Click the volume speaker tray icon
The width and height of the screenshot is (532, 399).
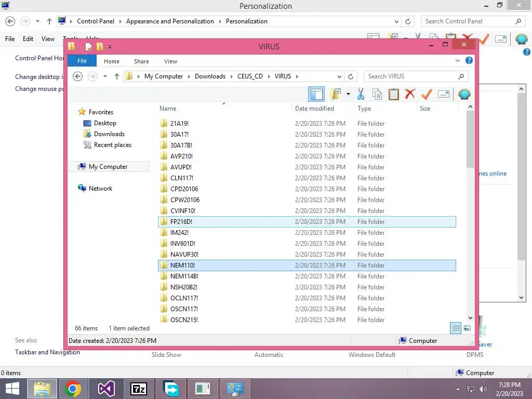(483, 389)
